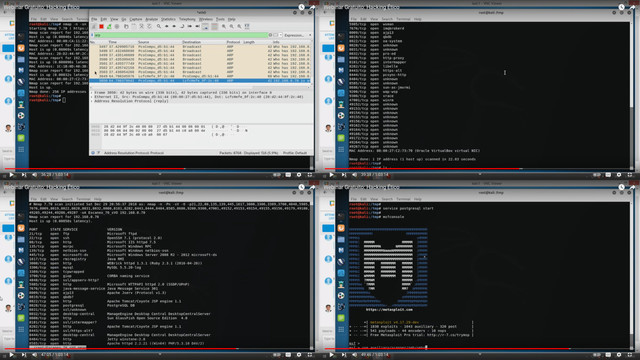Image resolution: width=640 pixels, height=360 pixels.
Task: Open the Wireshark Telephony menu
Action: coord(187,19)
